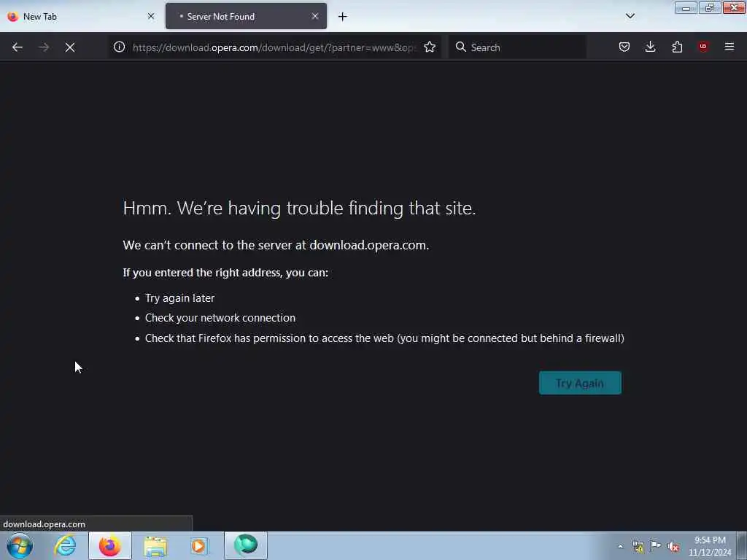Open the clock showing 9:54 PM

point(710,546)
